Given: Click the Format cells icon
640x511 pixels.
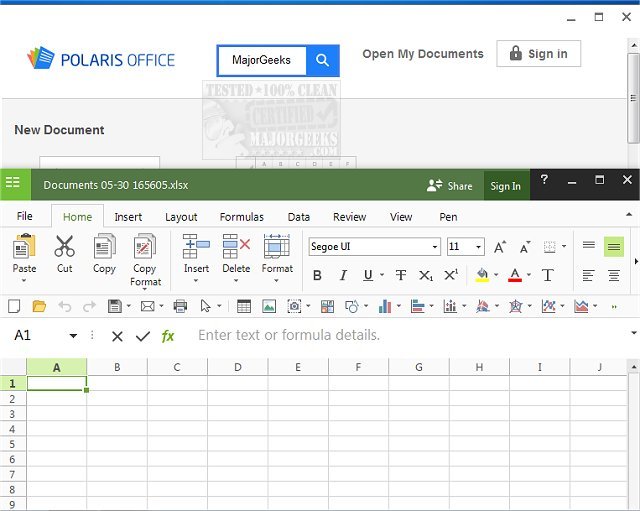Looking at the screenshot, I should [x=277, y=246].
